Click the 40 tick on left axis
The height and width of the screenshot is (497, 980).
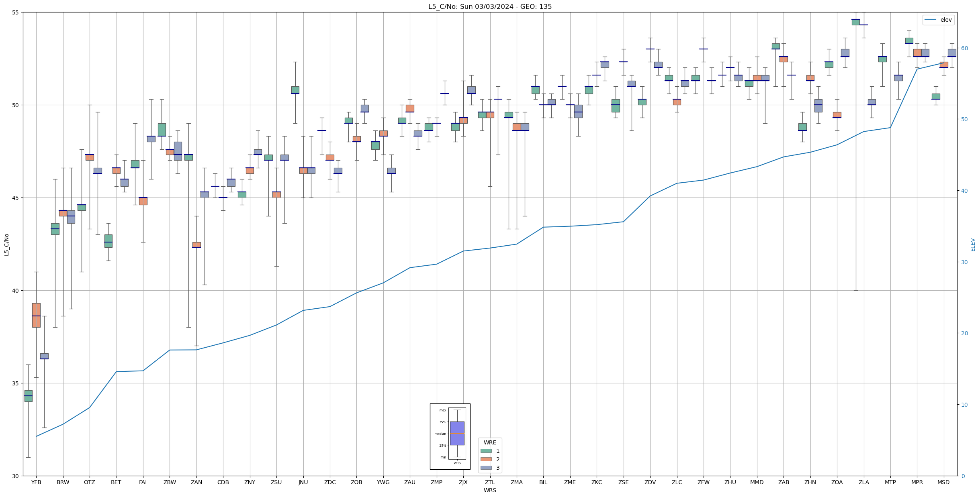(x=16, y=291)
